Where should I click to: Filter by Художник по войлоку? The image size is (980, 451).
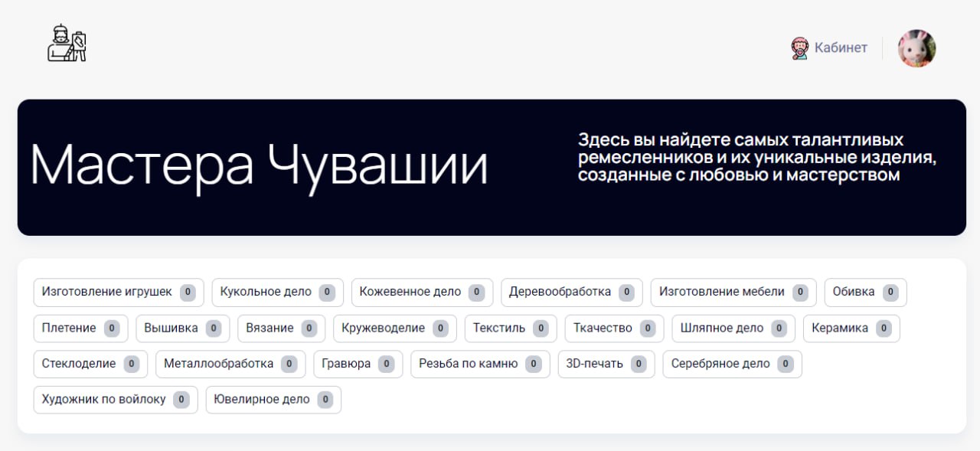click(115, 399)
